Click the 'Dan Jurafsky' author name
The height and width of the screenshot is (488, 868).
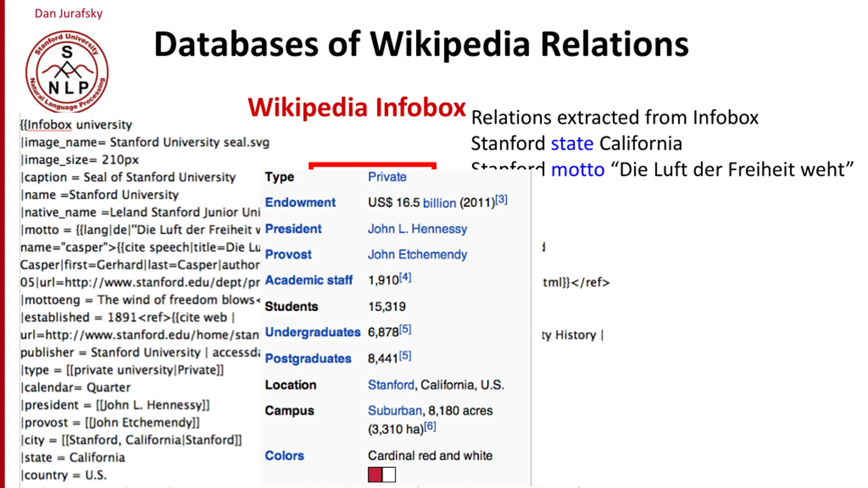tap(68, 14)
